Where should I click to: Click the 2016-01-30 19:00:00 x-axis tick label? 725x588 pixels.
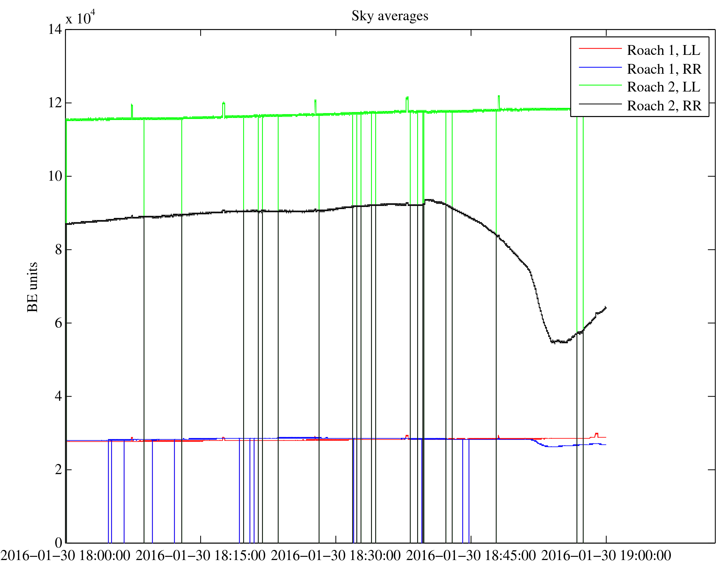pos(606,556)
